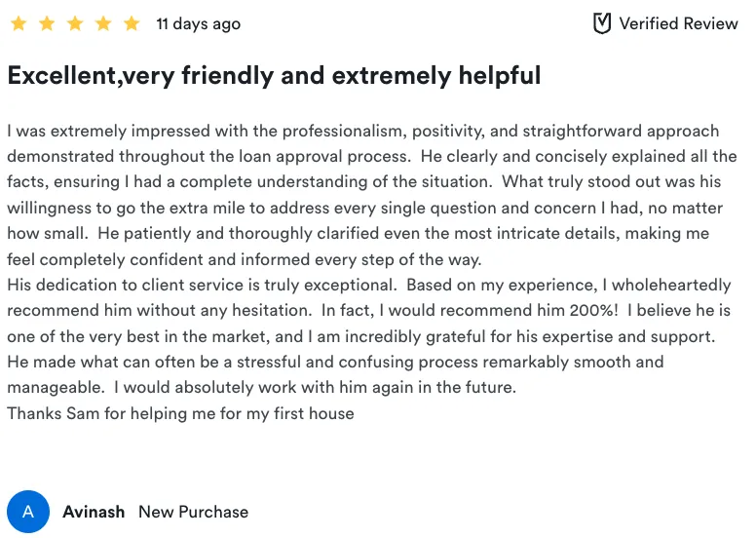Open the reviewer name Avinash

coord(94,512)
